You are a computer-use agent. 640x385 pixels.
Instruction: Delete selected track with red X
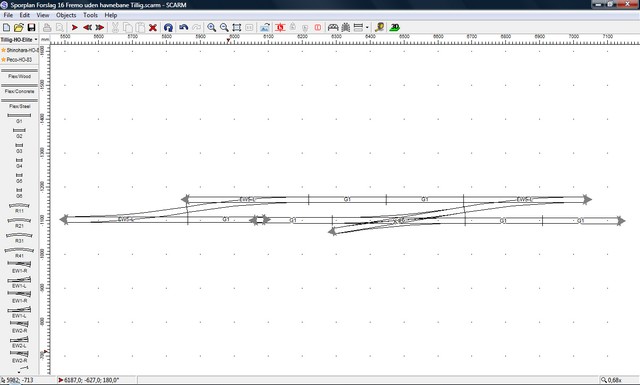pyautogui.click(x=153, y=28)
